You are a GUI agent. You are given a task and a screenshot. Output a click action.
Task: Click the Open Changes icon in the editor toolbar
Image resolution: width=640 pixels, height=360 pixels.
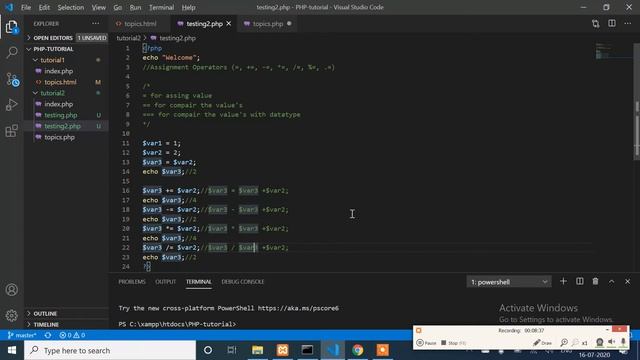coord(596,24)
